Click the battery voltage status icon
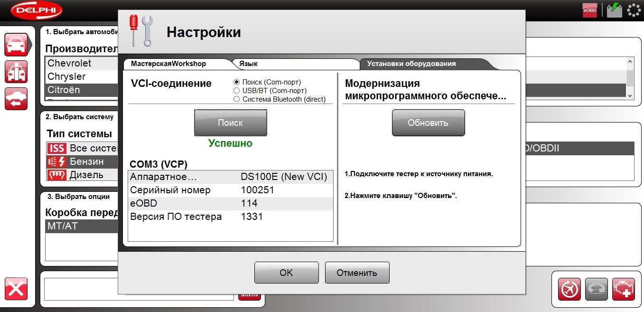This screenshot has width=644, height=312. [x=615, y=10]
